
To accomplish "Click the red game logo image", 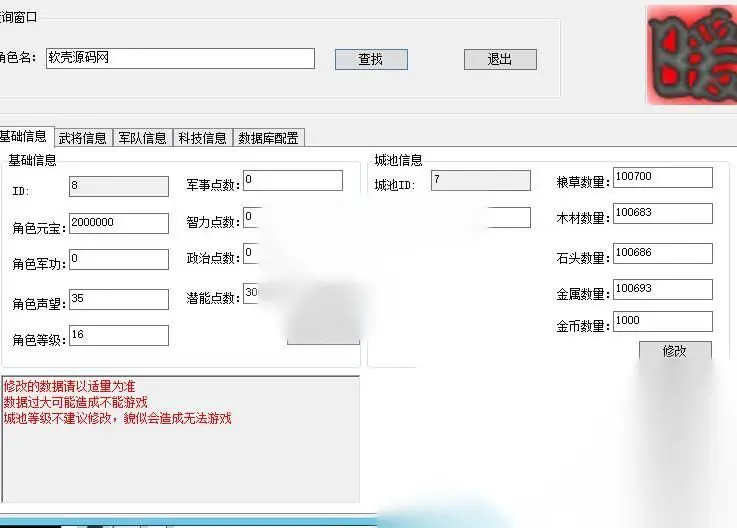I will [691, 55].
